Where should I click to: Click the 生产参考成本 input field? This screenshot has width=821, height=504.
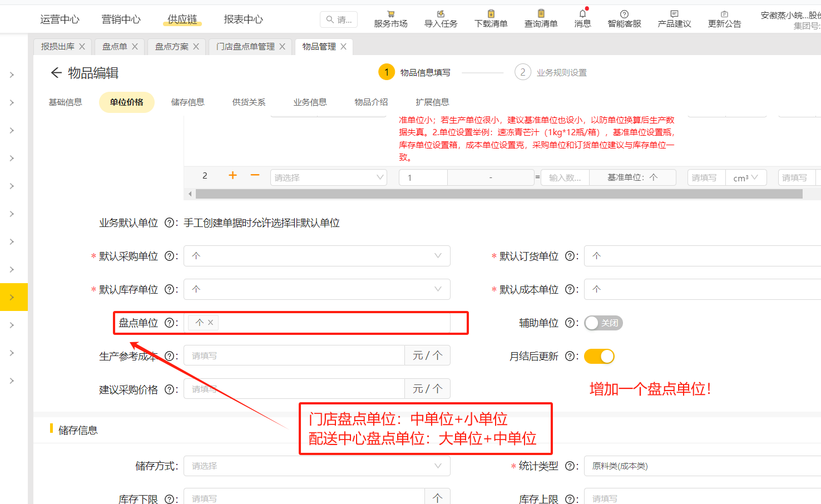coord(294,355)
